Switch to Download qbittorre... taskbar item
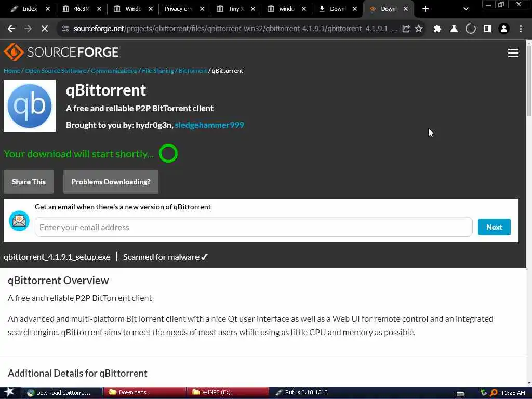The width and height of the screenshot is (532, 399). 62,393
